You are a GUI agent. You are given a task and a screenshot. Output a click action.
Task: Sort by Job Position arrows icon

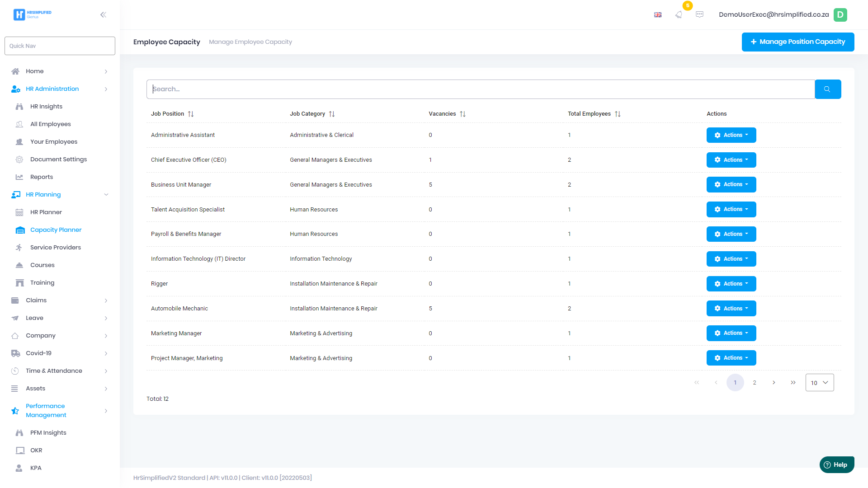191,114
